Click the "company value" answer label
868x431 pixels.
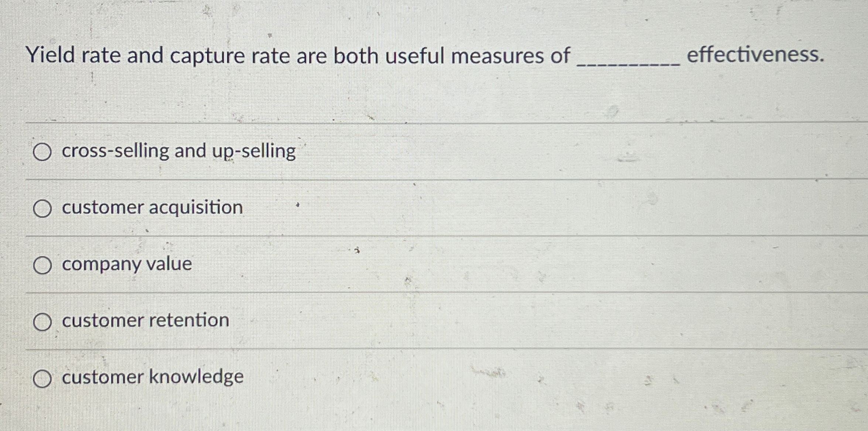point(127,264)
